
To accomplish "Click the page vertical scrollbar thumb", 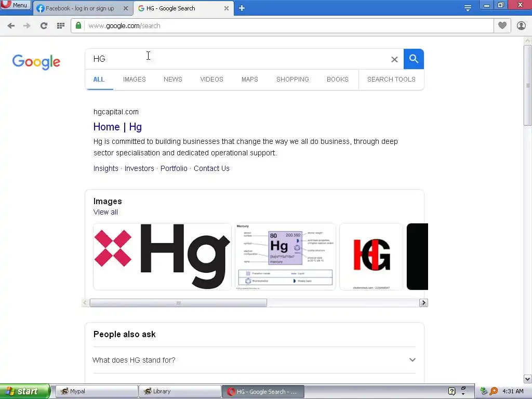I will pyautogui.click(x=527, y=86).
